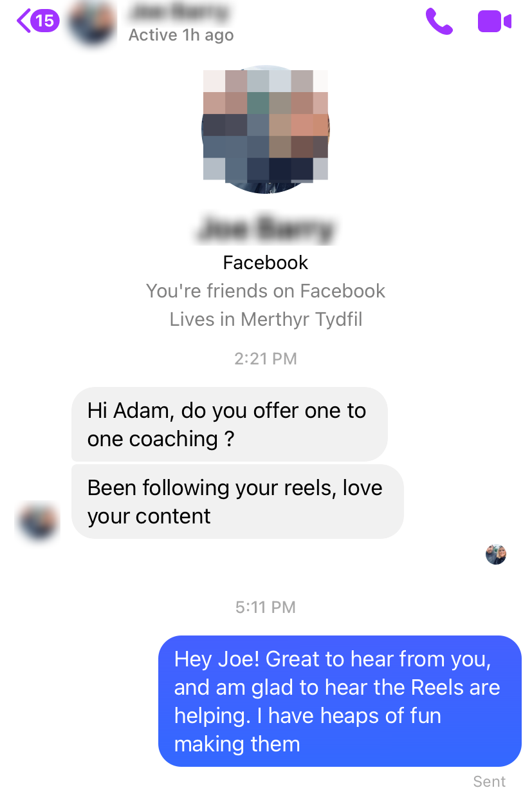Image resolution: width=532 pixels, height=790 pixels.
Task: Select the "one to one coaching" message bubble
Action: pyautogui.click(x=230, y=424)
